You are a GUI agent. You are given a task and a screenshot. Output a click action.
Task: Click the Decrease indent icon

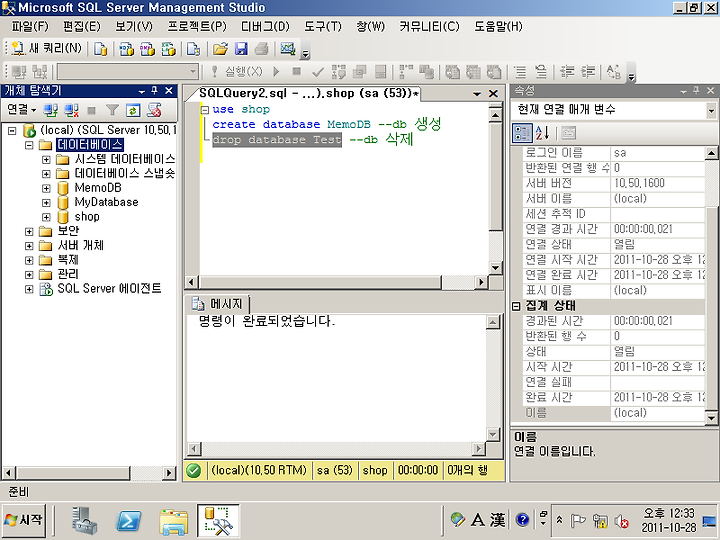click(x=567, y=72)
